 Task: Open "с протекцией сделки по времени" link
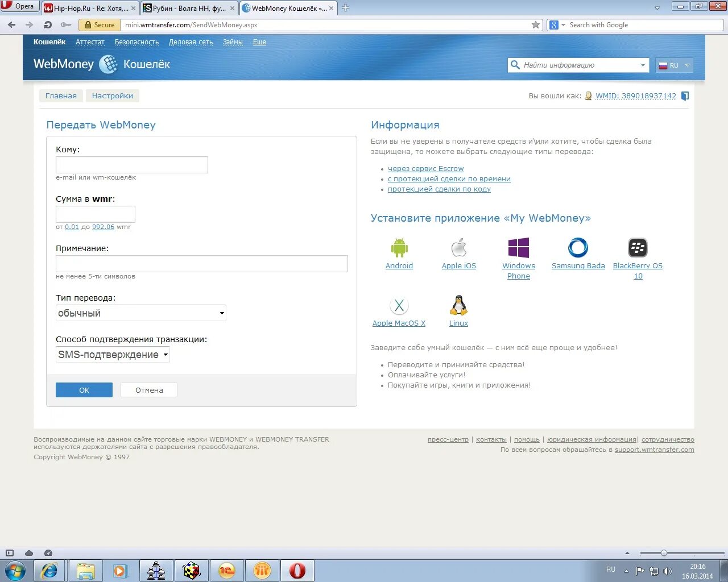(449, 179)
